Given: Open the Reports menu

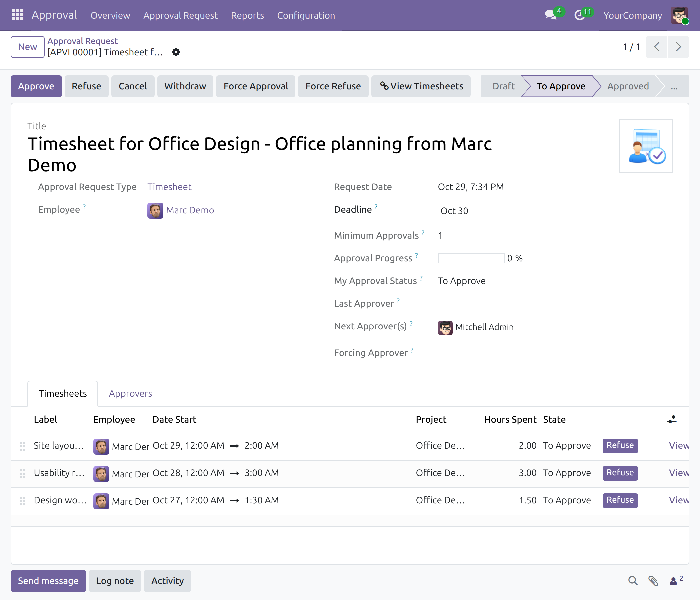Looking at the screenshot, I should [247, 16].
